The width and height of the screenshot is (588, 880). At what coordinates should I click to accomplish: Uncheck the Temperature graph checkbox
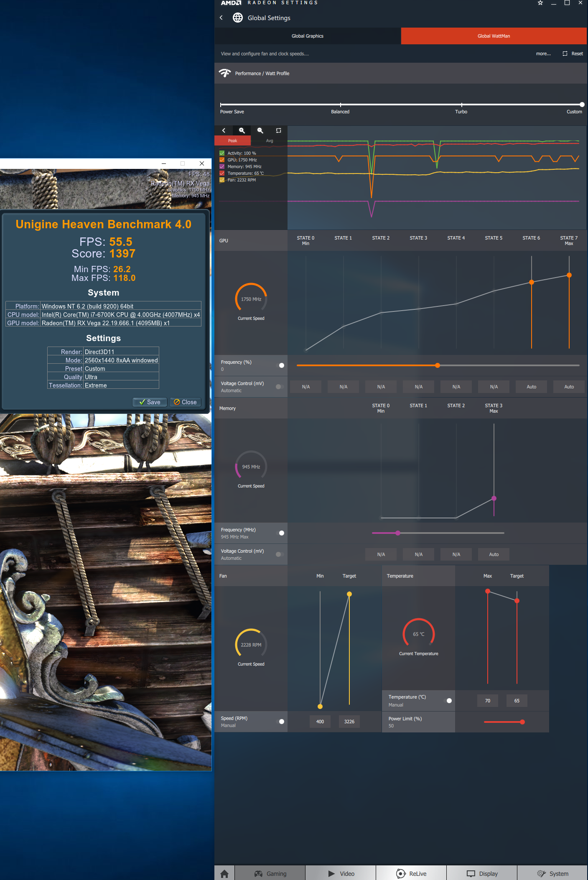tap(222, 173)
